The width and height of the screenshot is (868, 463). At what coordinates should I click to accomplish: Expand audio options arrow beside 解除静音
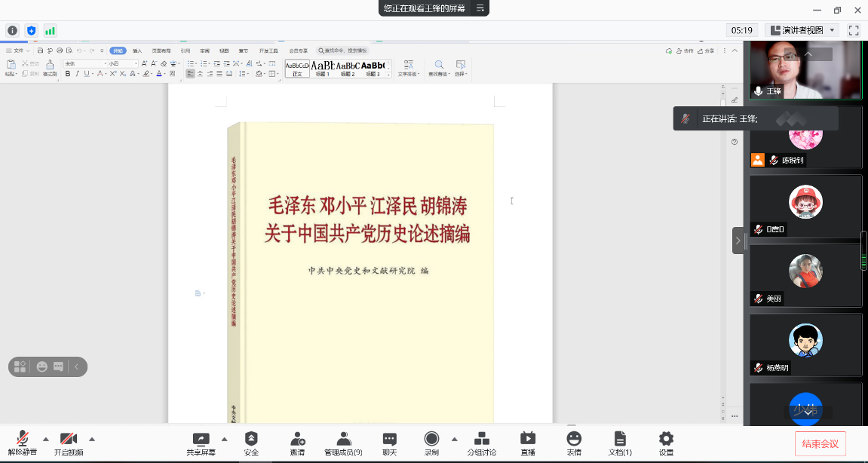pyautogui.click(x=46, y=439)
